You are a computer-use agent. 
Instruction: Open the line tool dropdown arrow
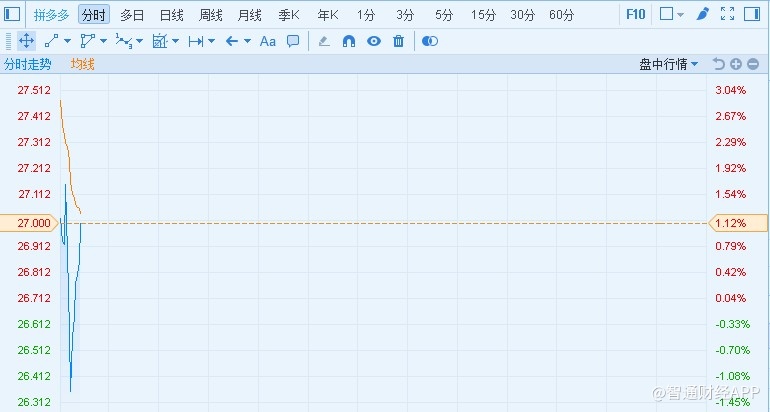[x=68, y=41]
